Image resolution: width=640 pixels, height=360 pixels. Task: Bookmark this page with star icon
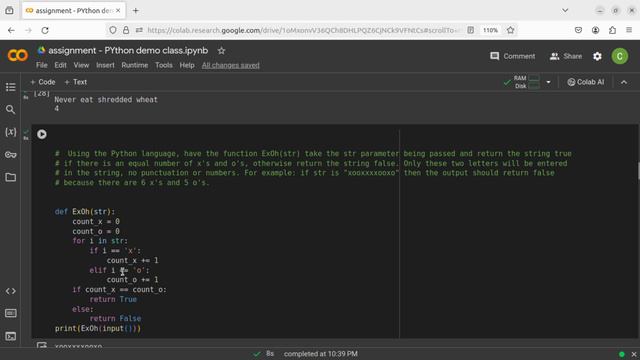(510, 30)
